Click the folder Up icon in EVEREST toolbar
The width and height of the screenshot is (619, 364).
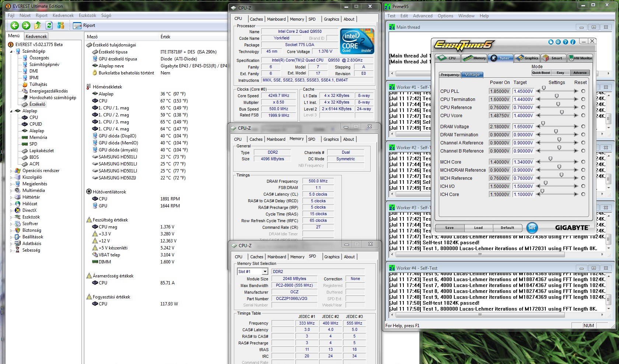click(38, 25)
